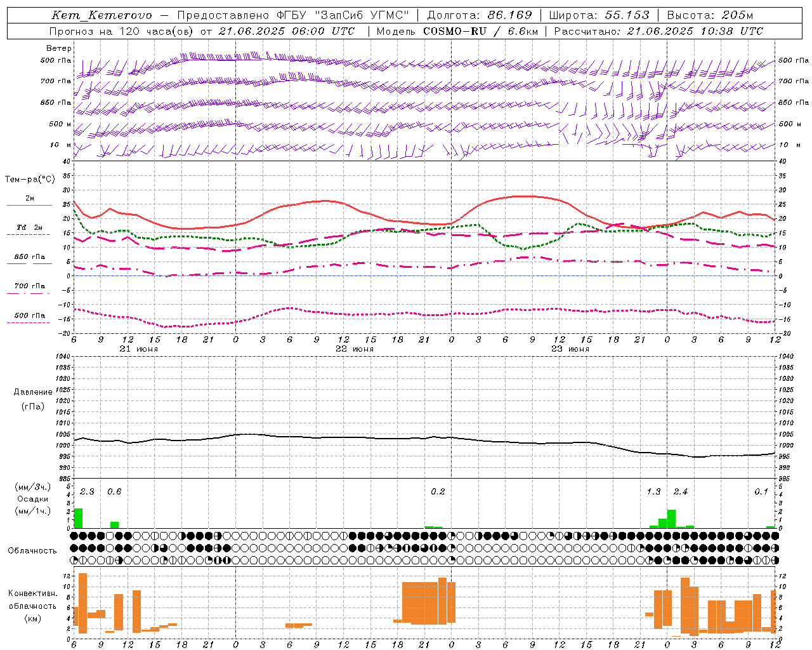Click the Широта: 55.153 value
The image size is (812, 650).
(x=599, y=15)
